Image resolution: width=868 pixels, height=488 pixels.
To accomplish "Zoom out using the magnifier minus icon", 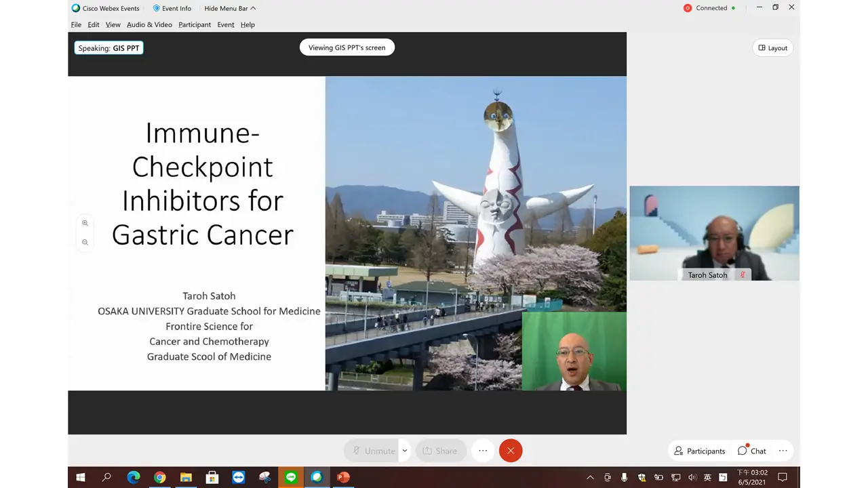I will (x=85, y=242).
